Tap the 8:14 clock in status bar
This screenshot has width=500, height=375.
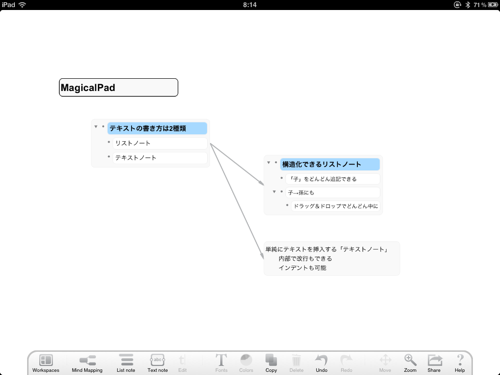click(x=250, y=5)
